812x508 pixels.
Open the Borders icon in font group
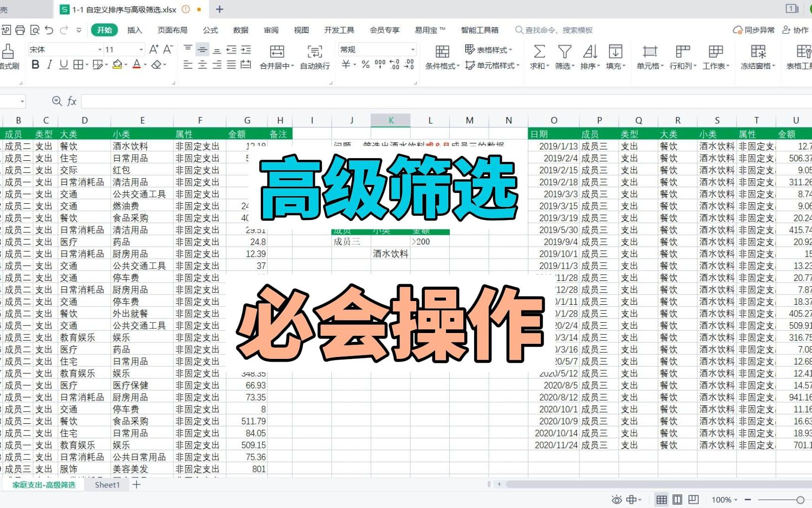(x=78, y=64)
